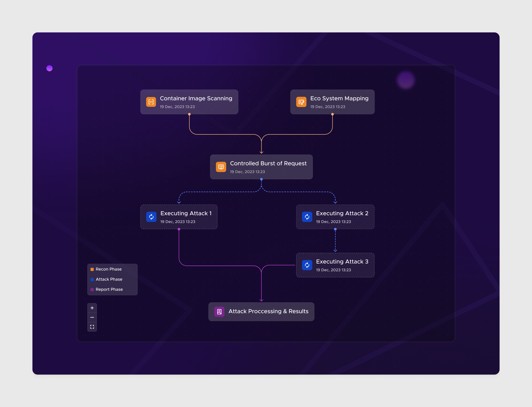Click the Eco System Mapping key icon
This screenshot has width=532, height=407.
tap(301, 102)
